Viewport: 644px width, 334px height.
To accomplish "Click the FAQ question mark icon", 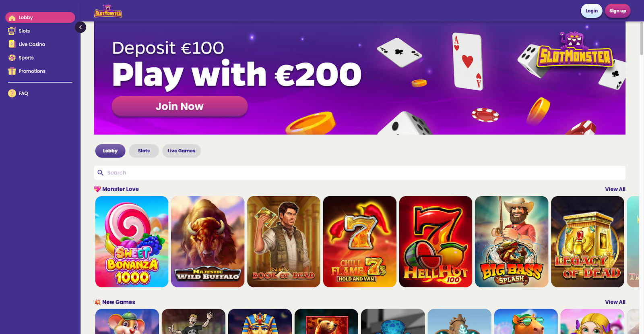I will click(x=12, y=93).
